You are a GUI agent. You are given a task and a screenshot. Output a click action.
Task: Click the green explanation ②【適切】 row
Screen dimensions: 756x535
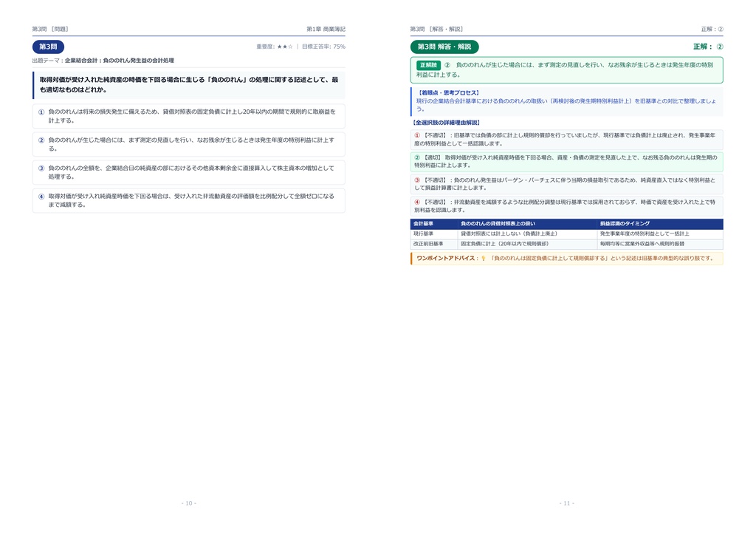tap(566, 162)
